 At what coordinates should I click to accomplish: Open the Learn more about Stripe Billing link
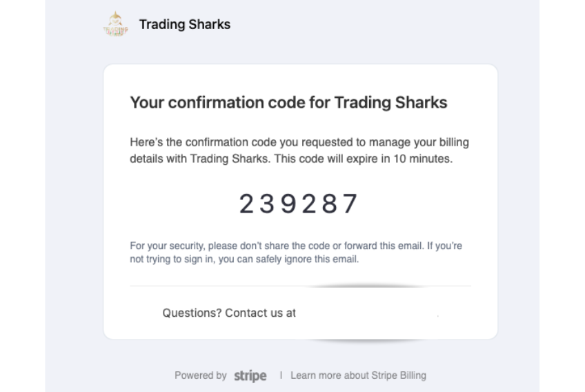point(358,375)
